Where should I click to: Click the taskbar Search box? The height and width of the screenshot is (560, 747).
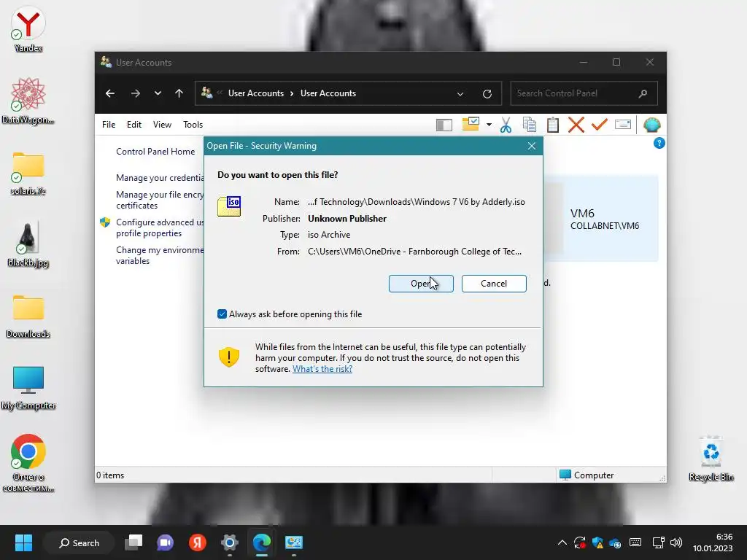click(79, 542)
